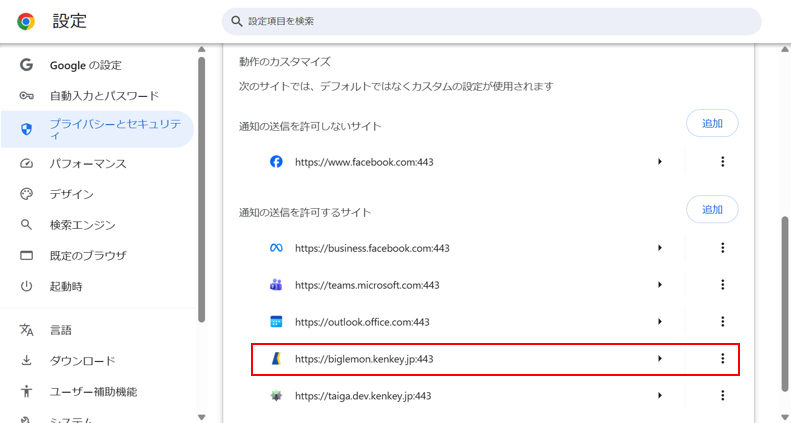This screenshot has height=423, width=791.
Task: Add a site to notifications blocked list
Action: 712,124
